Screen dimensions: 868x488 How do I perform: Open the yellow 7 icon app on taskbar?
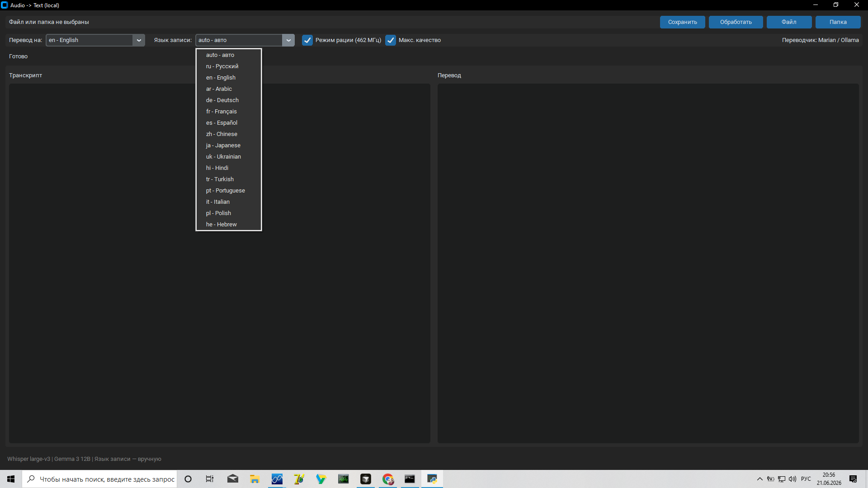click(x=299, y=479)
